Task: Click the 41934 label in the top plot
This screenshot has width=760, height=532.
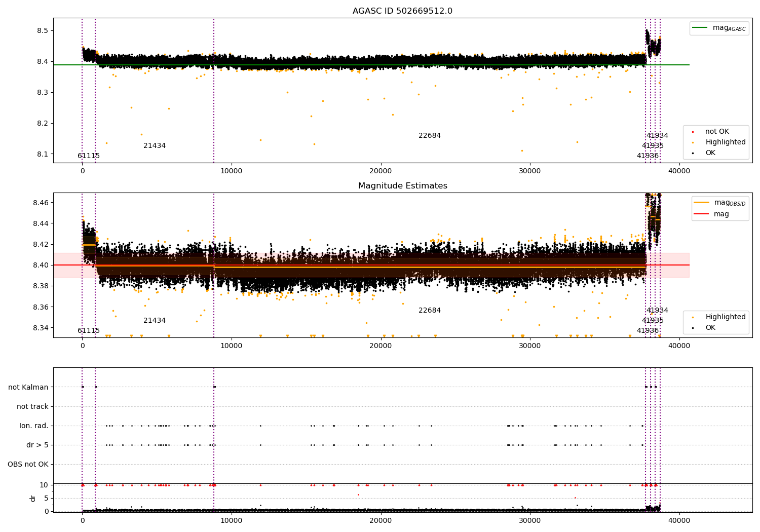Action: (657, 136)
